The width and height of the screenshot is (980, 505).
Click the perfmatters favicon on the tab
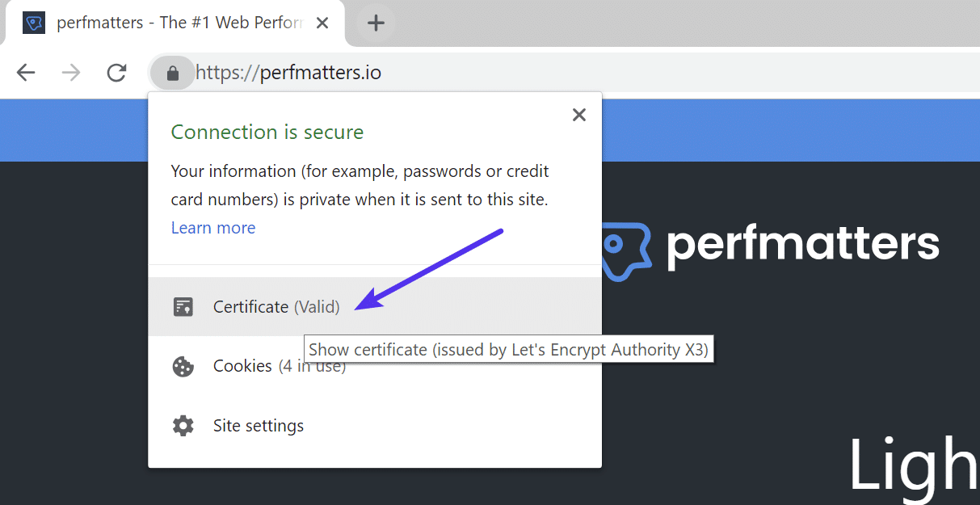coord(33,22)
